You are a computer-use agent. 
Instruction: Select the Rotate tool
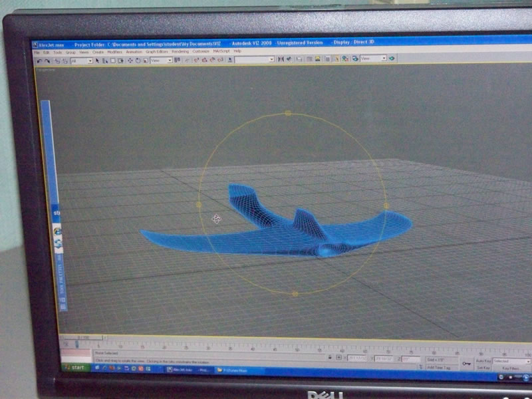pos(138,61)
